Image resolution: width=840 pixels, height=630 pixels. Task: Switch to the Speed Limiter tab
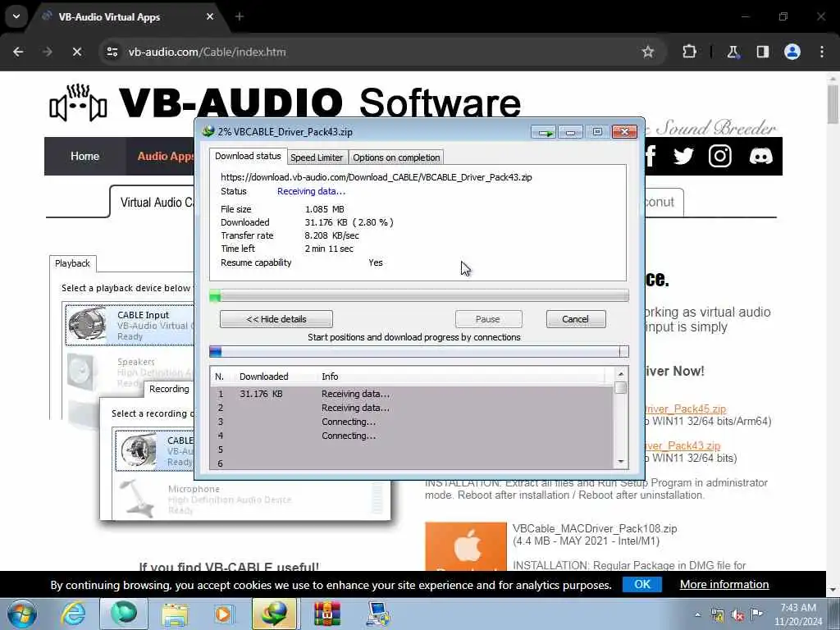pos(316,157)
